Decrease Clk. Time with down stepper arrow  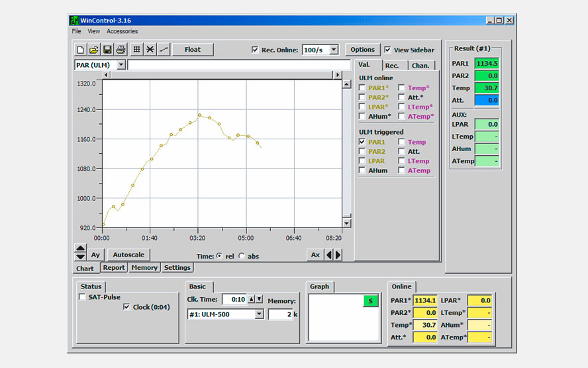[x=259, y=299]
